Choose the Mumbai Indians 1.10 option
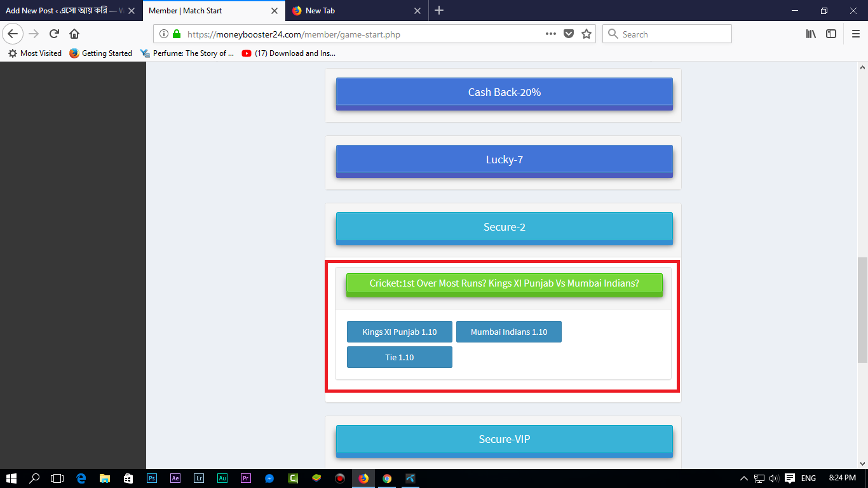The image size is (868, 488). pos(508,332)
